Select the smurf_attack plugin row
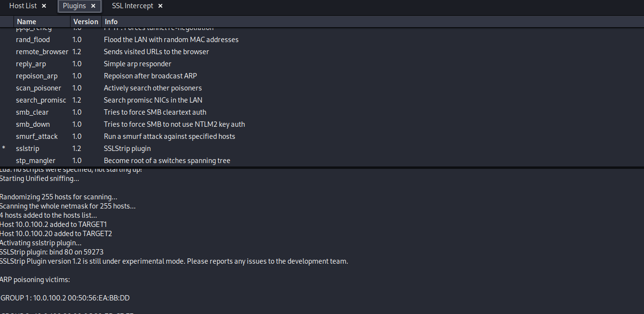Viewport: 644px width, 314px height. (x=36, y=136)
